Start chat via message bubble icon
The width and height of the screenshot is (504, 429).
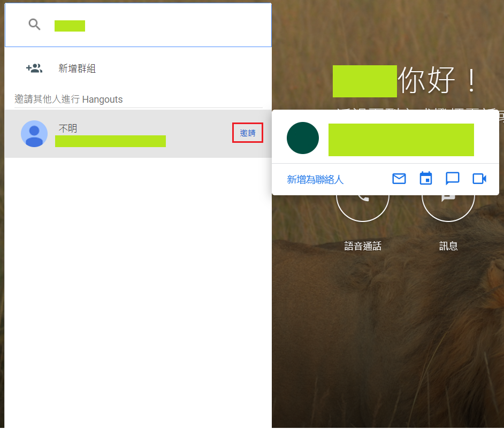(452, 179)
